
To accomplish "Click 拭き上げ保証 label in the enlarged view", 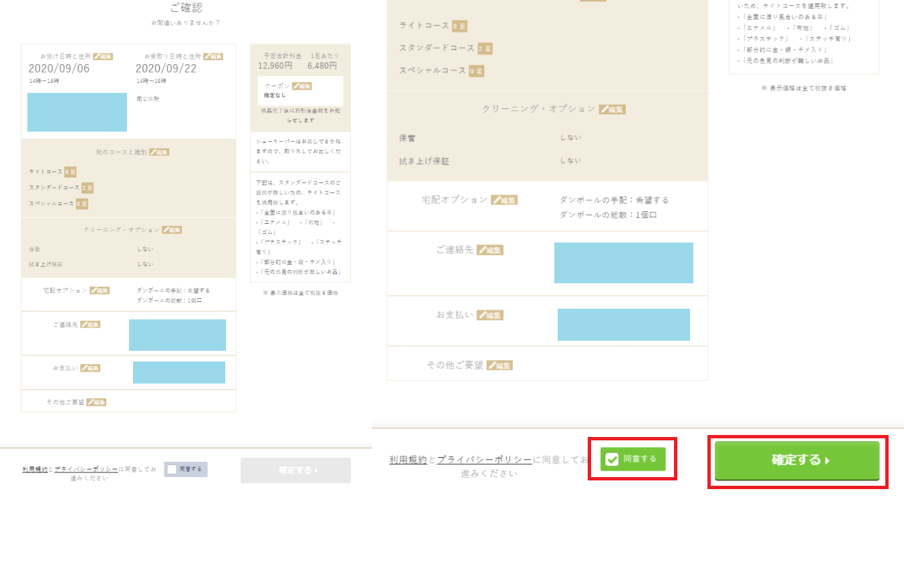I will [424, 161].
